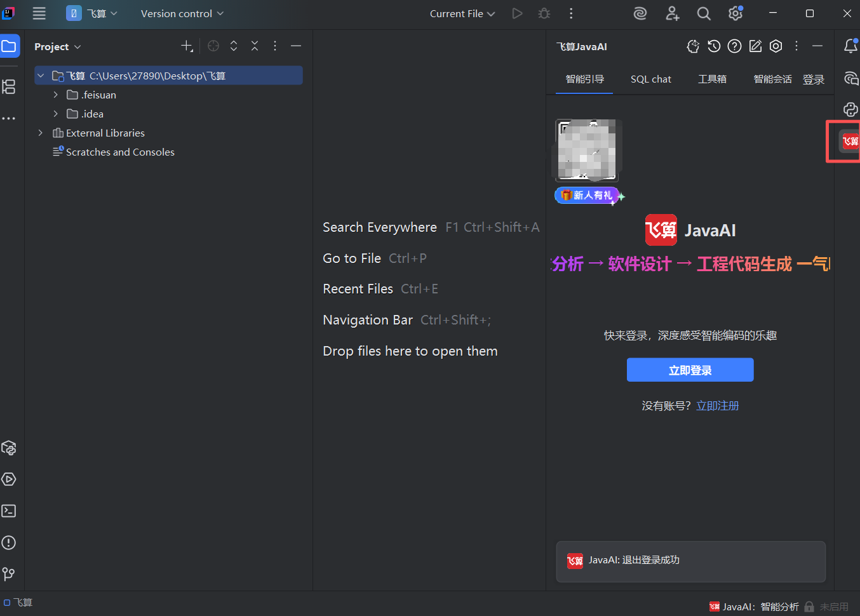Hide the 飞算JavaAI panel
Image resolution: width=860 pixels, height=616 pixels.
817,46
